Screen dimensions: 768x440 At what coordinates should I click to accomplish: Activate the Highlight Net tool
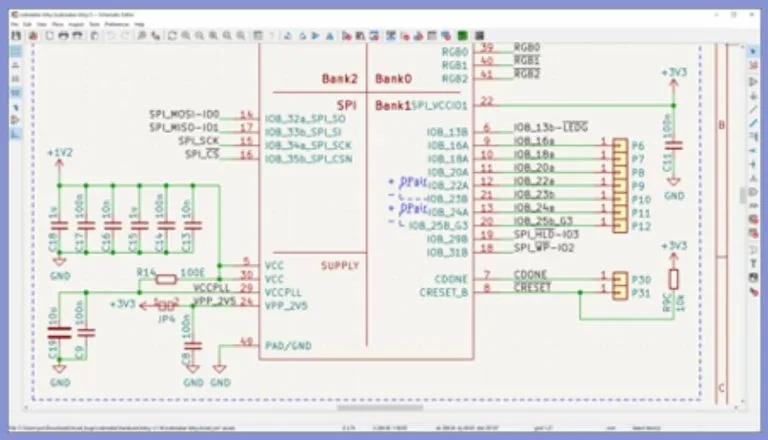pos(753,65)
